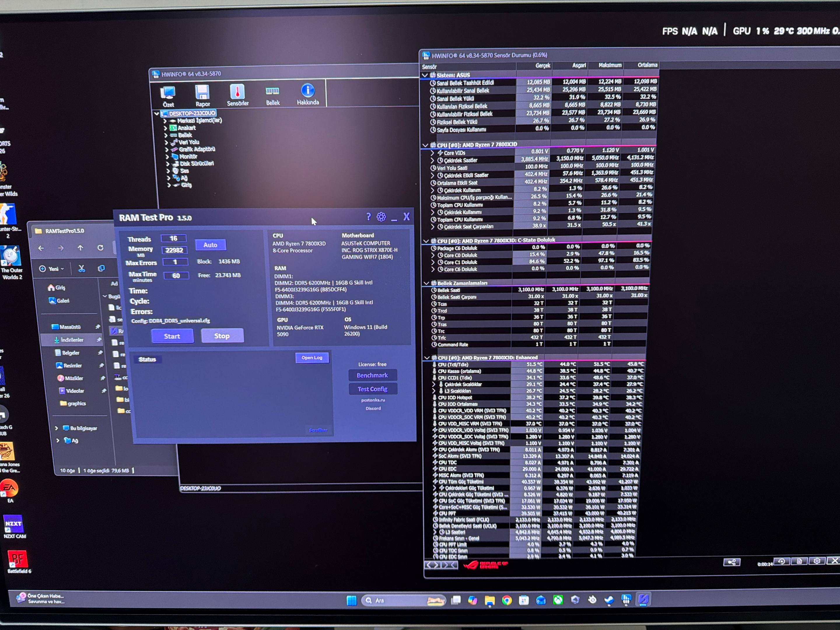Open the EA desktop shortcut
Screen dimensions: 840x630
click(x=10, y=491)
